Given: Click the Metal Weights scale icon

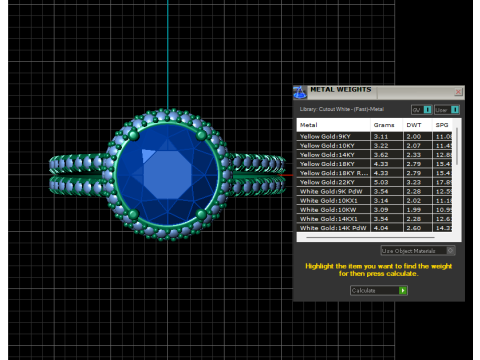Looking at the screenshot, I should point(300,93).
